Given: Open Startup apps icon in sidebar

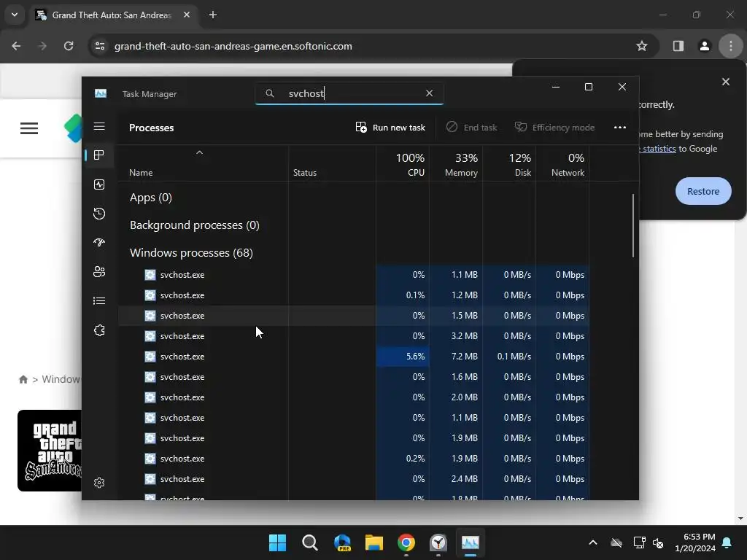Looking at the screenshot, I should click(x=99, y=242).
